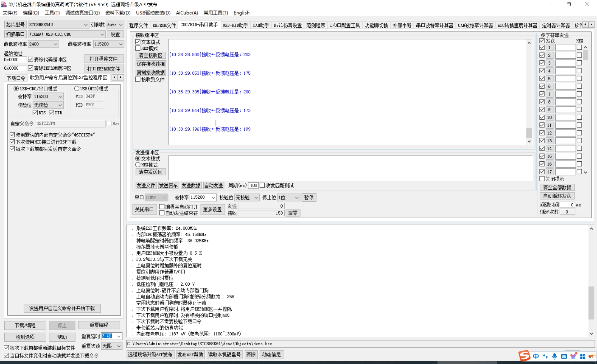Click multi-string send list scrollbar thumb

[585, 55]
